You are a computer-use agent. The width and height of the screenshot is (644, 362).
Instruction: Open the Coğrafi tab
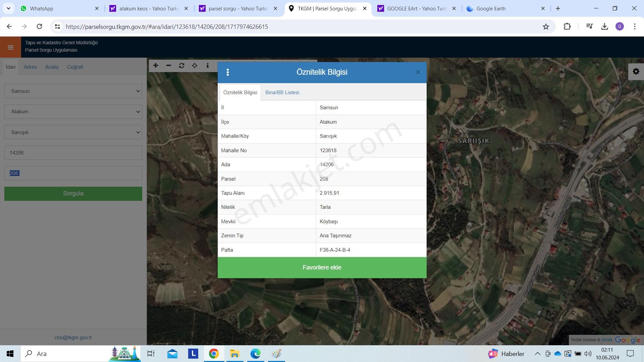pyautogui.click(x=75, y=67)
